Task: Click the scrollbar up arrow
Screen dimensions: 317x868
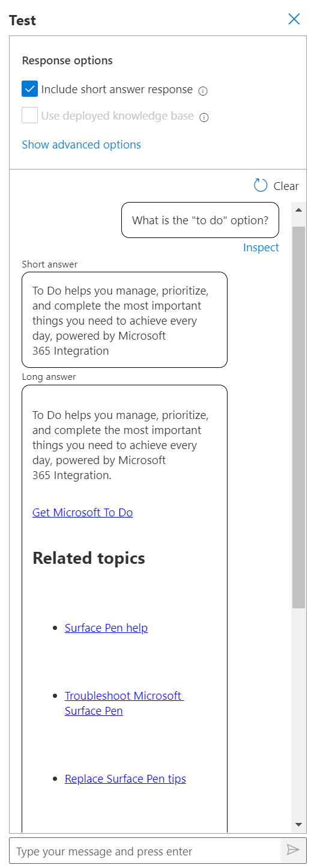Action: (x=298, y=209)
